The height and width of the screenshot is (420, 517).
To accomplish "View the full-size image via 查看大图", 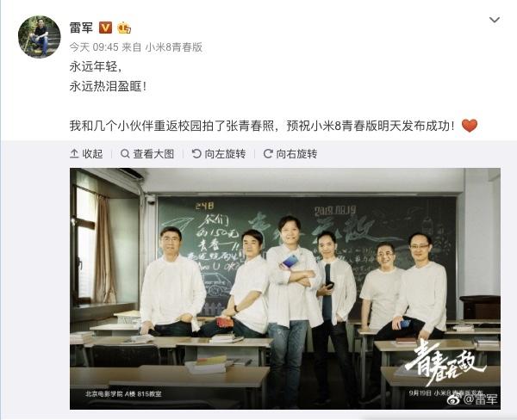I will coord(147,154).
